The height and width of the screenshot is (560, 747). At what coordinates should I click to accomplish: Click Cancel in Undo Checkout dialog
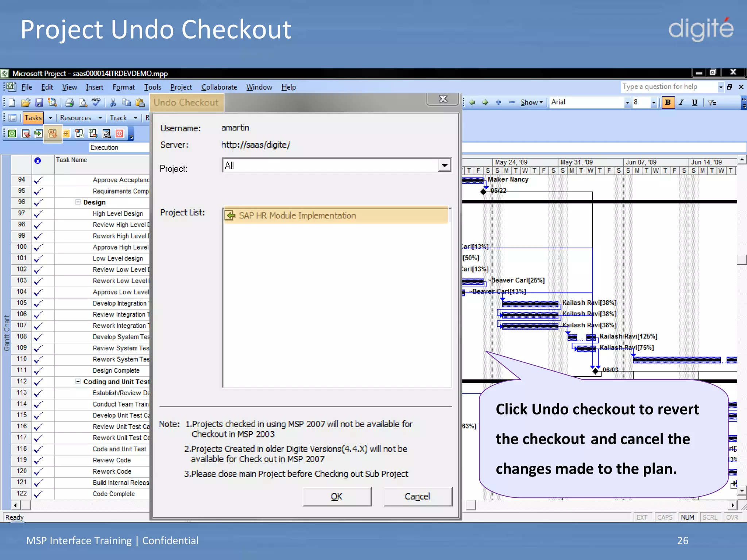(418, 496)
